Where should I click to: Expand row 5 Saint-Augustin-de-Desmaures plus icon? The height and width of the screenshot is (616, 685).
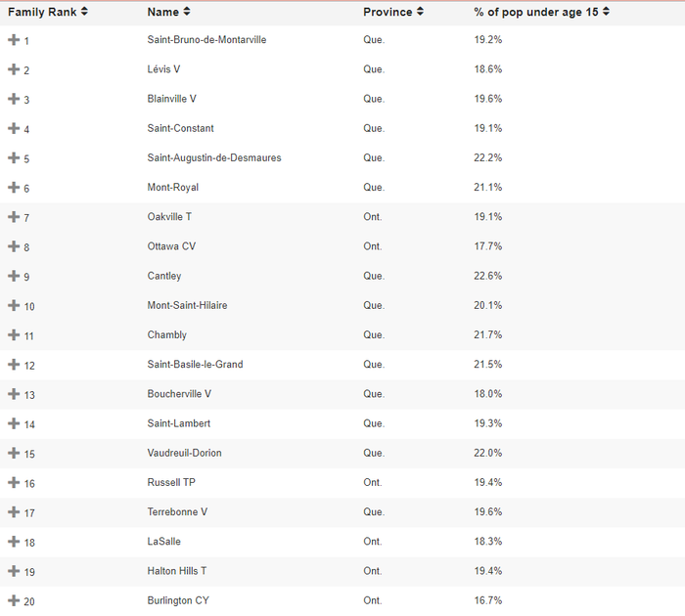pyautogui.click(x=14, y=157)
